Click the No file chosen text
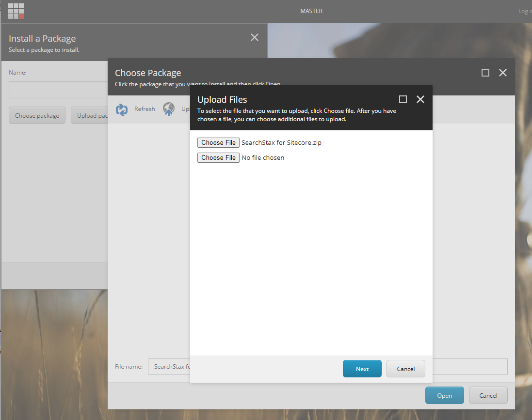 click(x=263, y=157)
